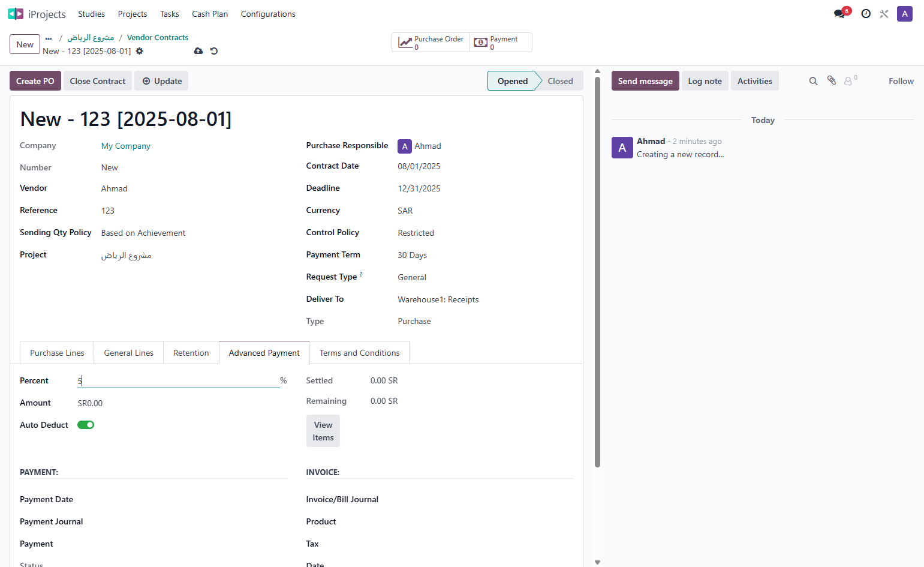Click the cloud save icon

pyautogui.click(x=198, y=51)
